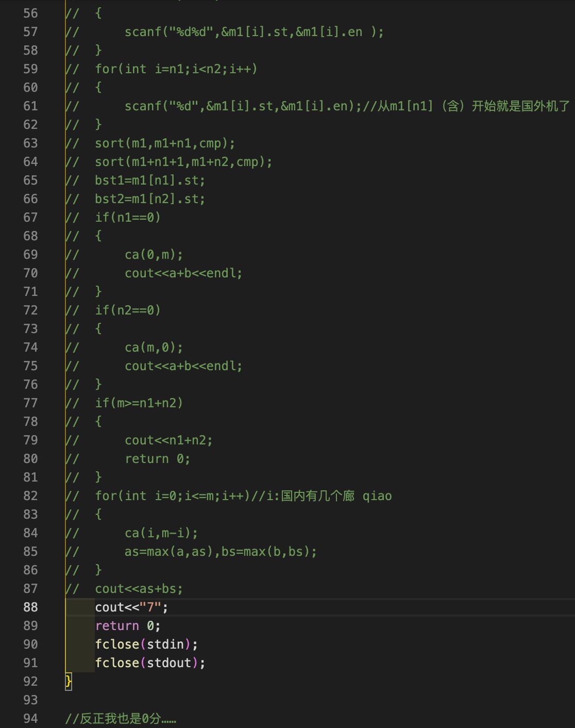Click line number 57 in the gutter
575x728 pixels.
tap(30, 32)
